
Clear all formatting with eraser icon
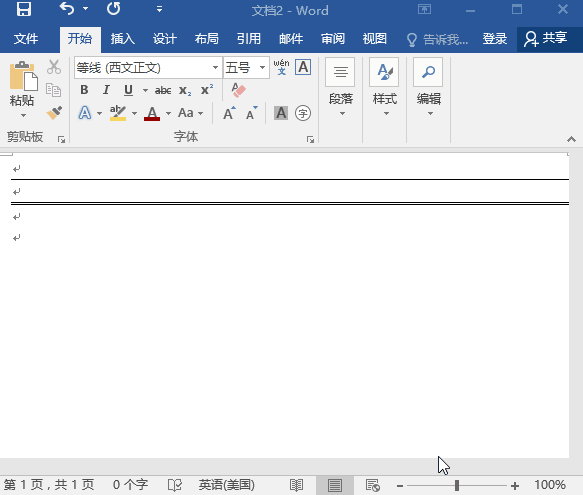pyautogui.click(x=238, y=90)
